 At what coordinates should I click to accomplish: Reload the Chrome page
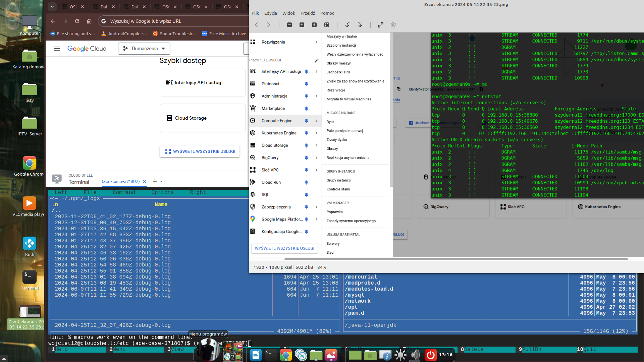pyautogui.click(x=77, y=21)
